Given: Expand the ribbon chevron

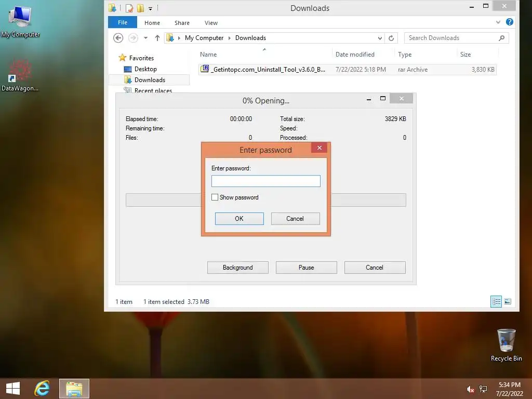Looking at the screenshot, I should click(x=498, y=22).
